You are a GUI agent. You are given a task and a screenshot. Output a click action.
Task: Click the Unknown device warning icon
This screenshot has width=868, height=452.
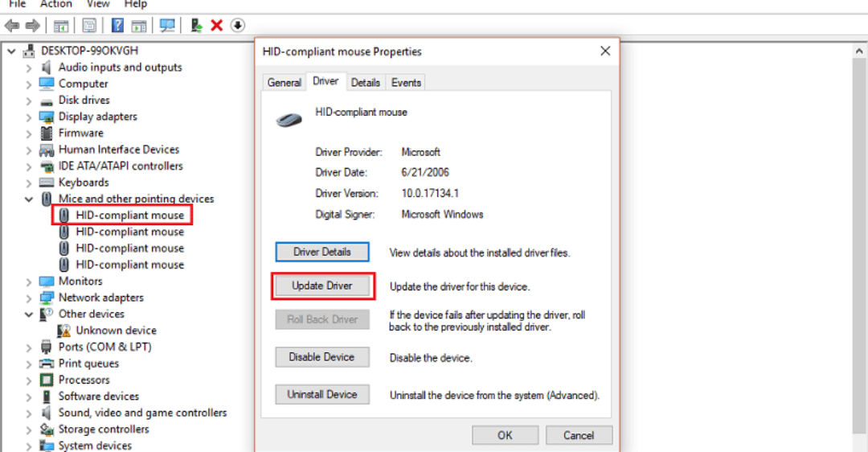click(64, 331)
